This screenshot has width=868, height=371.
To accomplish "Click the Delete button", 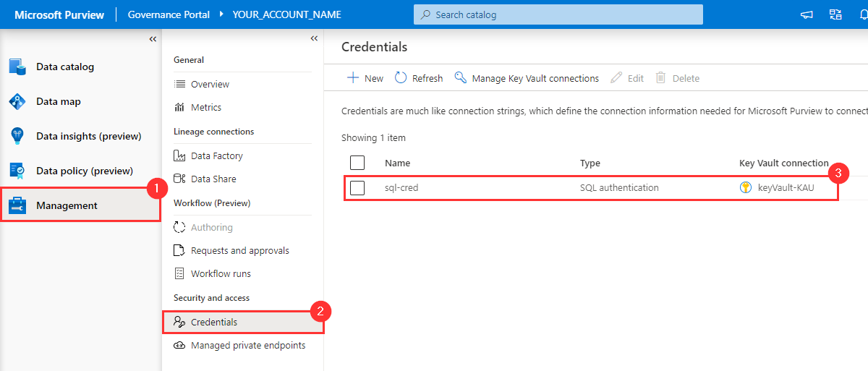I will click(x=677, y=78).
